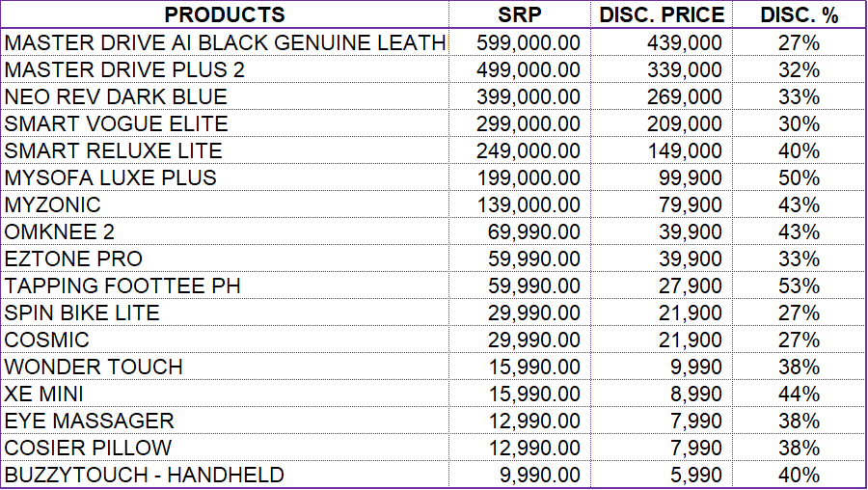The height and width of the screenshot is (490, 868).
Task: Select SRP value 249,000.00
Action: [519, 150]
